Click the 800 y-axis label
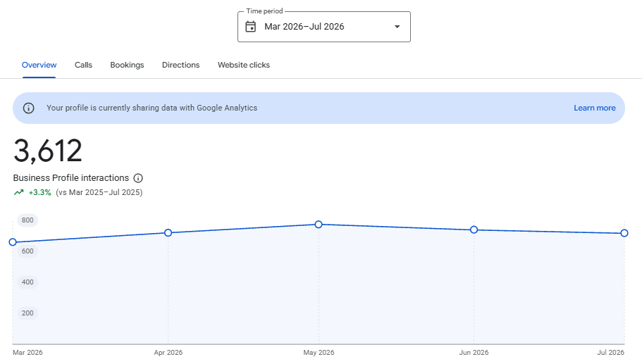The width and height of the screenshot is (642, 364). pos(27,220)
